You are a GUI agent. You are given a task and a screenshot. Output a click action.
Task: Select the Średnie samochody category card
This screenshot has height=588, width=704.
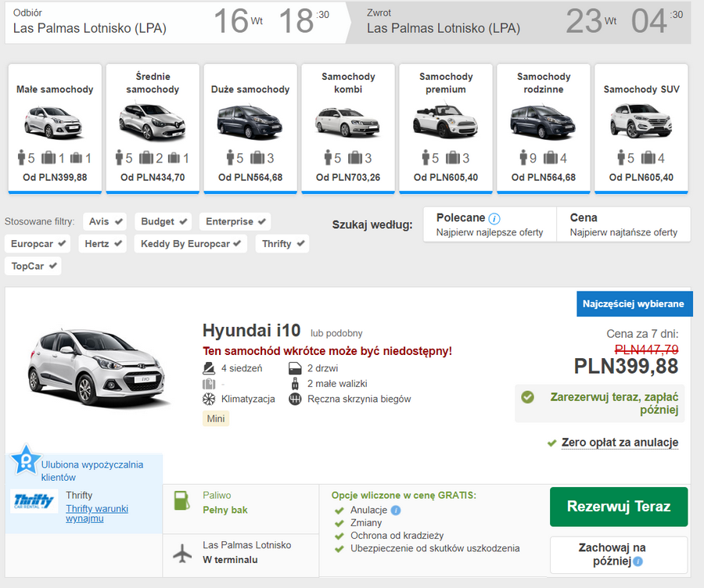[x=153, y=128]
